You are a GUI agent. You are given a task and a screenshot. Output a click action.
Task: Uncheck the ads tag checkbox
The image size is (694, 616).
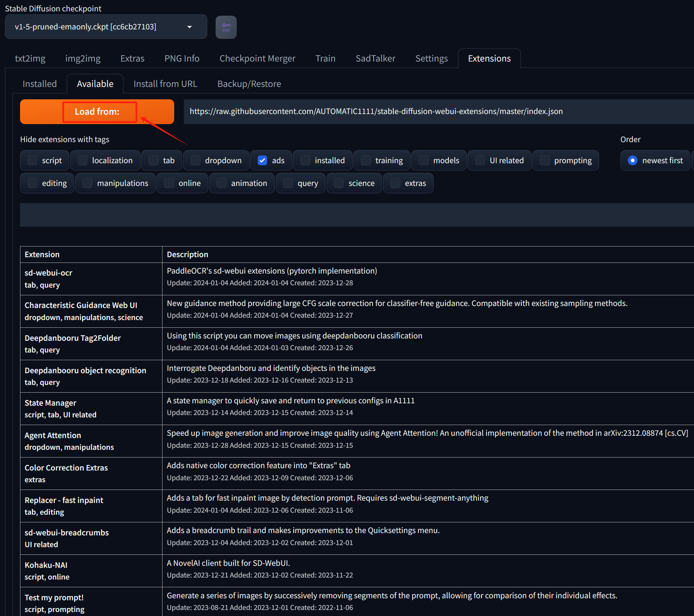coord(262,160)
